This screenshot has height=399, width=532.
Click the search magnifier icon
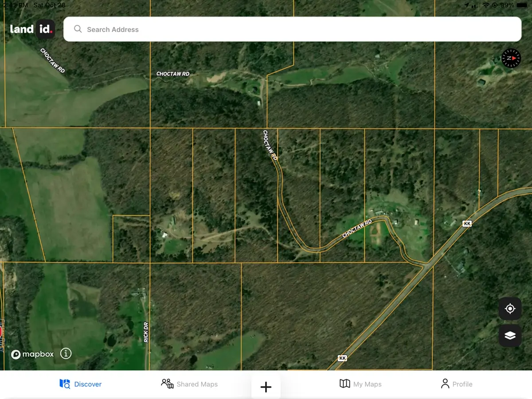(x=78, y=29)
